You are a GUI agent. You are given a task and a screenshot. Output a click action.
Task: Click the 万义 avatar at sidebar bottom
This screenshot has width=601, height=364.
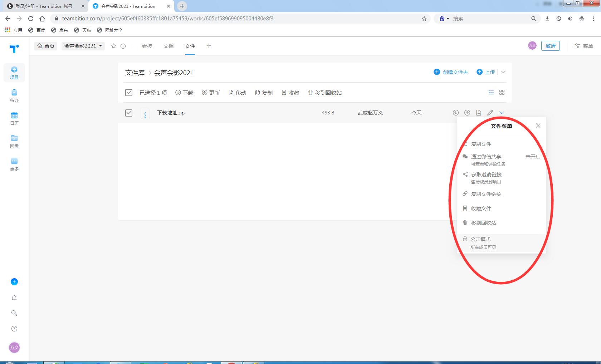coord(14,348)
